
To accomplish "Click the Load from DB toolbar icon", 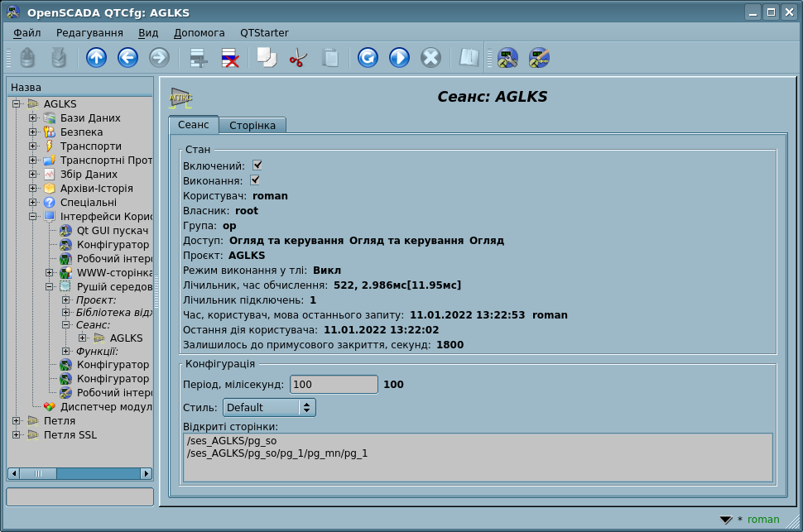I will pyautogui.click(x=27, y=58).
